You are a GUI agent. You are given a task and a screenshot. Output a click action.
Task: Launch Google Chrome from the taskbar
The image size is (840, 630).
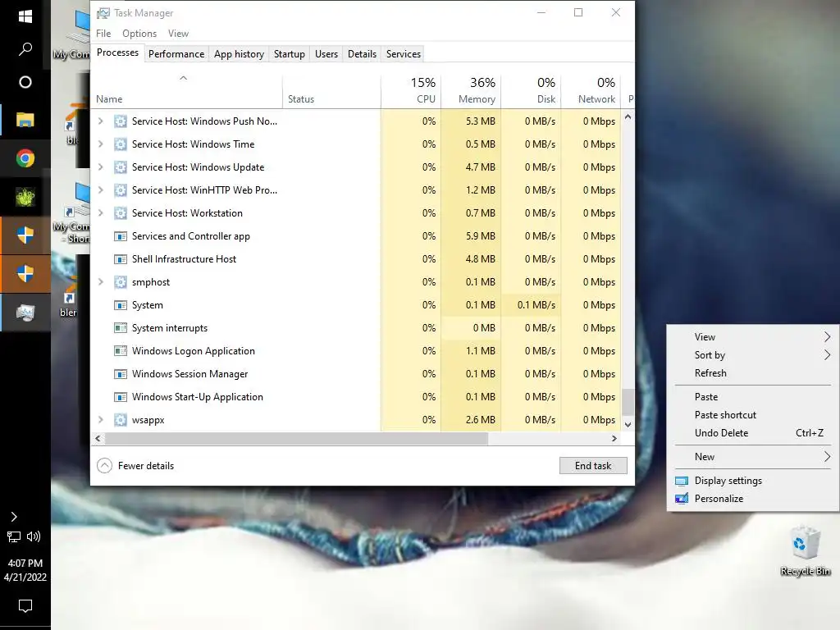click(25, 158)
